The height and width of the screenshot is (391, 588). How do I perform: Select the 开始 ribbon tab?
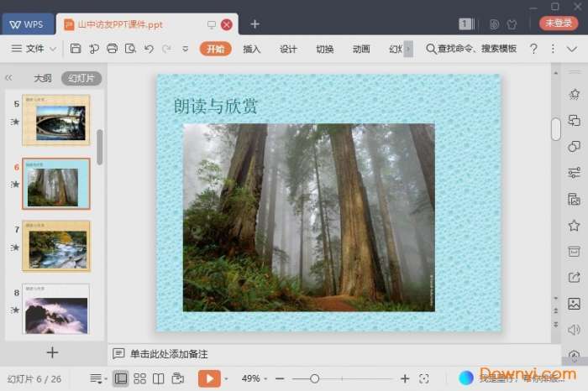click(216, 49)
